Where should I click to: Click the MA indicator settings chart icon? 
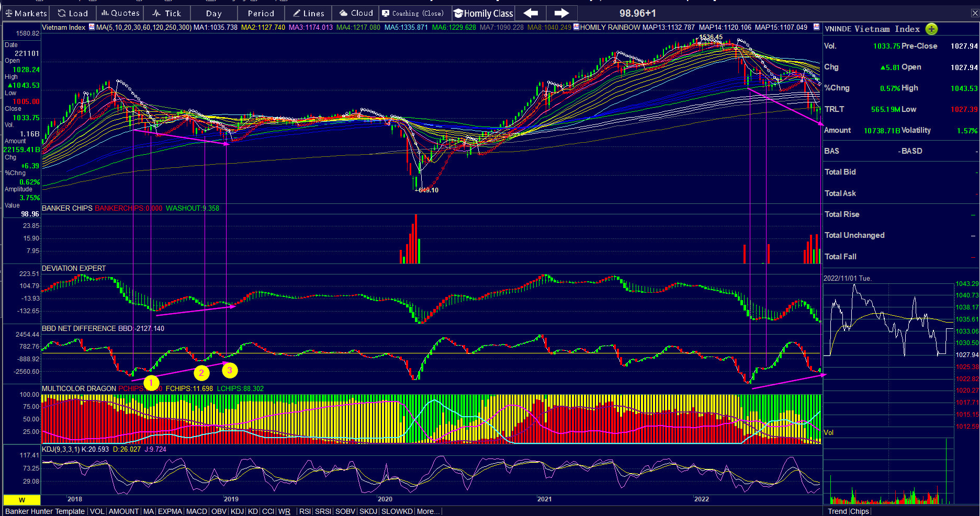[92, 27]
